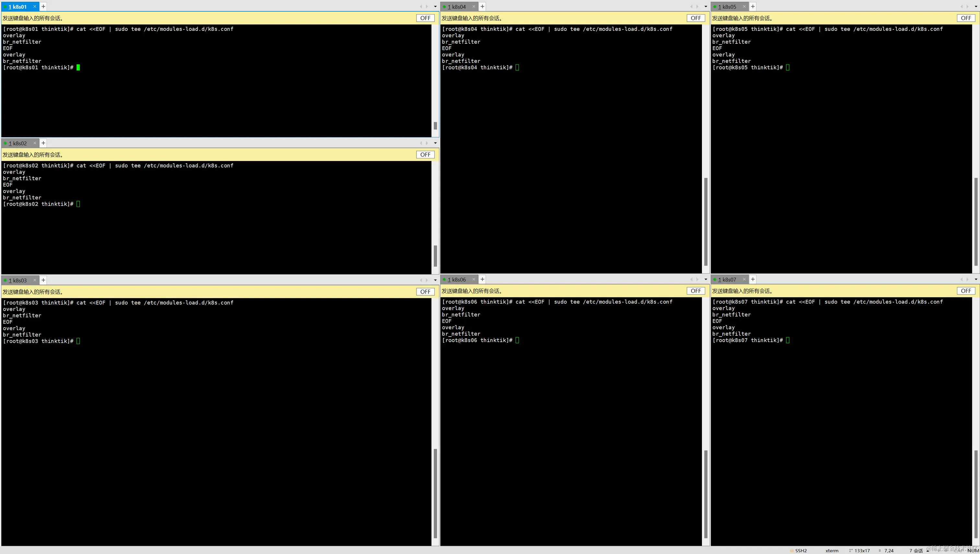Image resolution: width=980 pixels, height=554 pixels.
Task: Toggle OFF broadcast button in k8s03 pane
Action: (x=425, y=292)
